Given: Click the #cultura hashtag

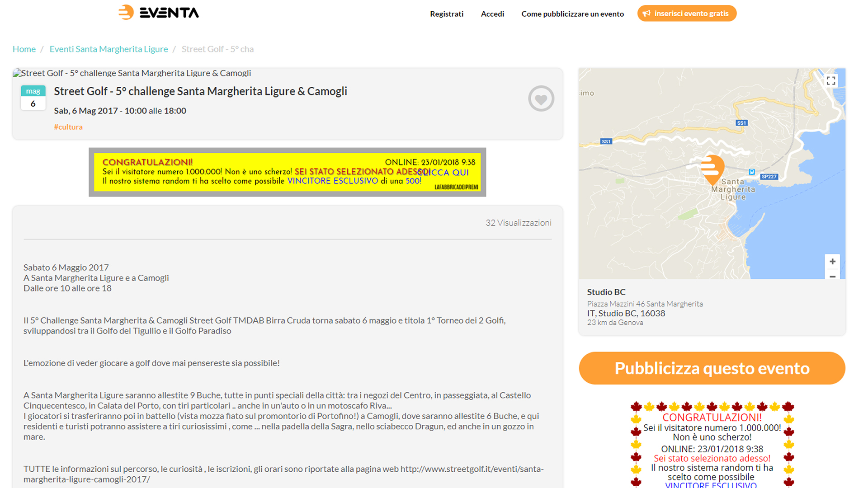Looking at the screenshot, I should click(x=68, y=127).
